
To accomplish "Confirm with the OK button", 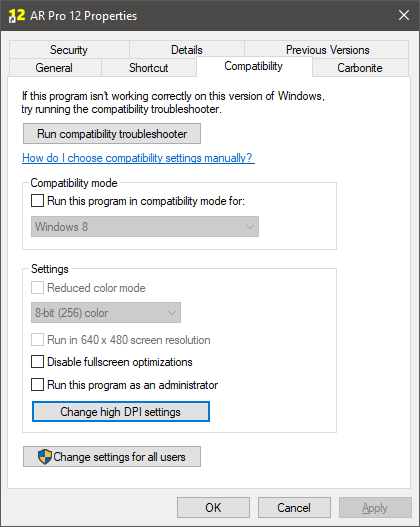I will pyautogui.click(x=213, y=508).
